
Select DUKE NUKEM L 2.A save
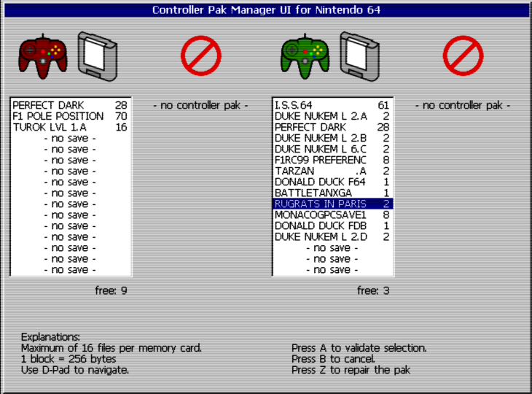click(x=332, y=116)
